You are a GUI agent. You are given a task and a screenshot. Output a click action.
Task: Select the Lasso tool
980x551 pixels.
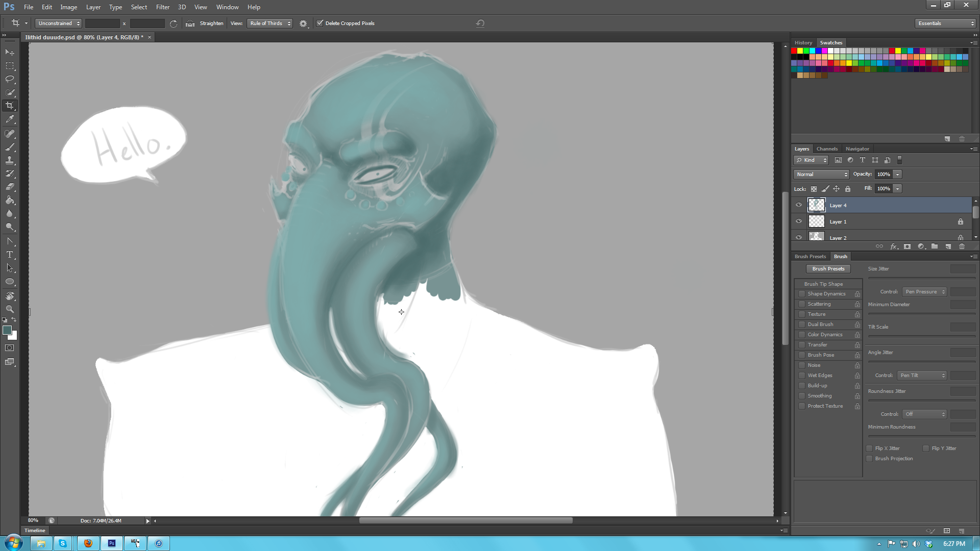[x=10, y=79]
